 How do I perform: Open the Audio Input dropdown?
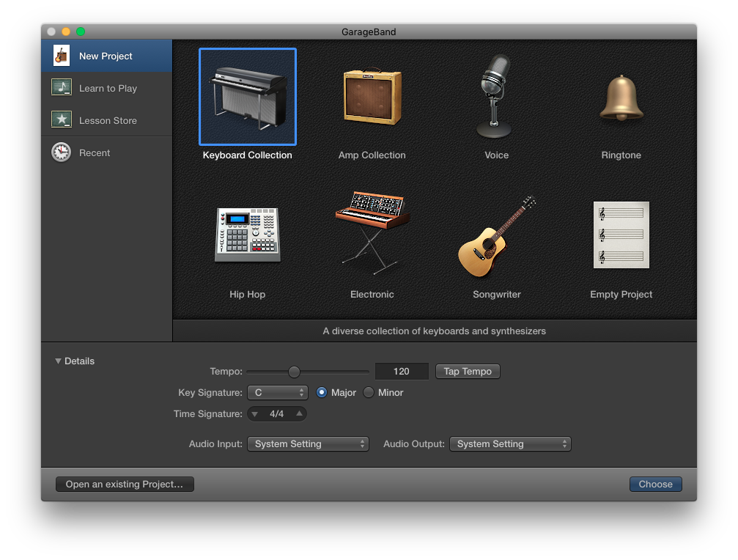point(308,443)
